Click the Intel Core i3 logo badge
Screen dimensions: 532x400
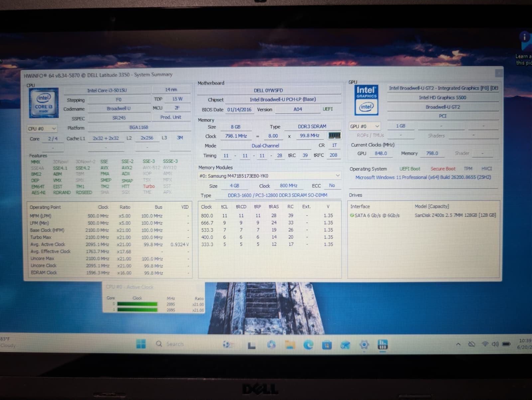coord(44,103)
